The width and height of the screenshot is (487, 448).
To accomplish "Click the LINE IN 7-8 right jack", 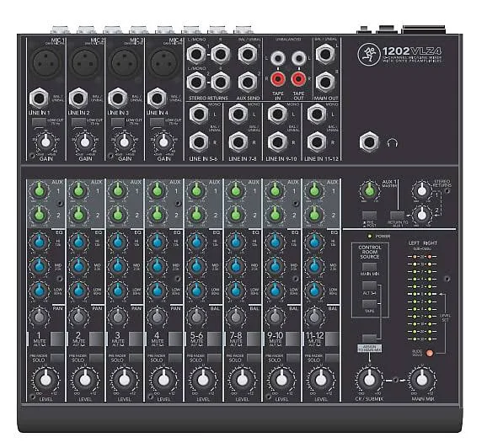I will click(x=238, y=142).
